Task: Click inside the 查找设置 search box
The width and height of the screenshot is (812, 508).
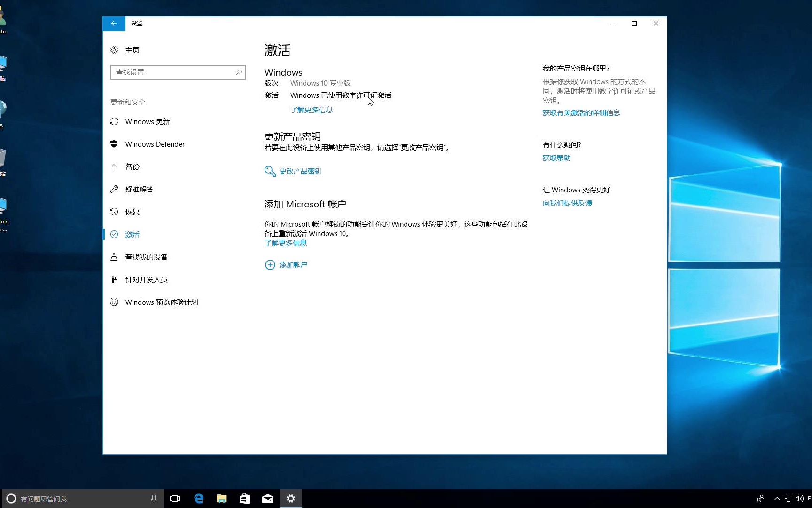Action: (x=178, y=72)
